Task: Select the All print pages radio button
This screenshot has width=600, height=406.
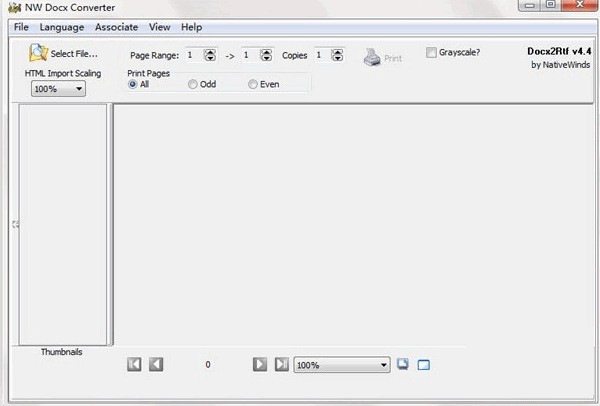Action: 132,84
